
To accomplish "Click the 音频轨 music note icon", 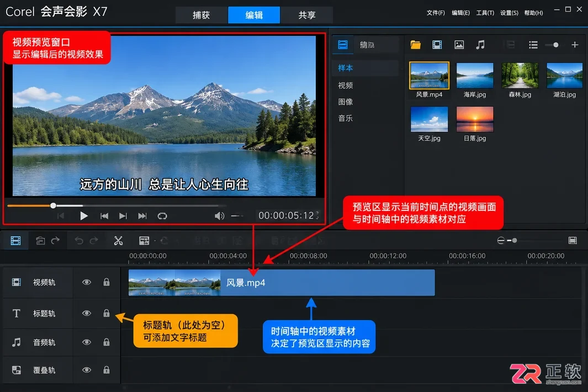I will tap(16, 342).
